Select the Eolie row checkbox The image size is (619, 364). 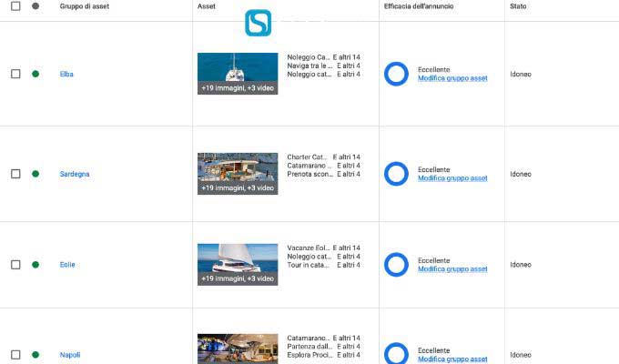pyautogui.click(x=15, y=265)
